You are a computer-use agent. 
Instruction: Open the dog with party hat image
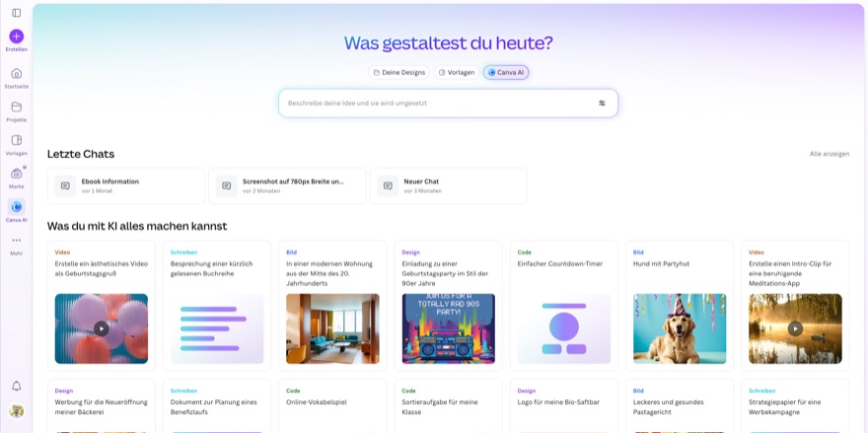[680, 328]
